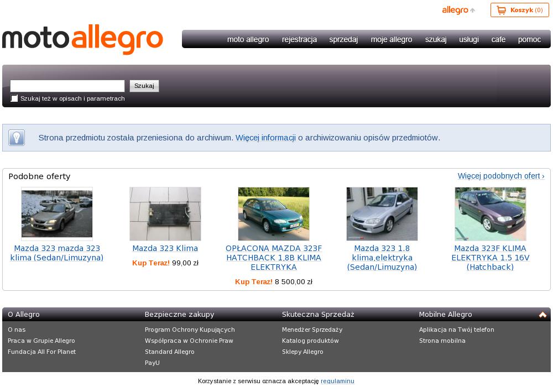The image size is (553, 392).
Task: Click the 'O nas' footer link
Action: click(x=17, y=330)
